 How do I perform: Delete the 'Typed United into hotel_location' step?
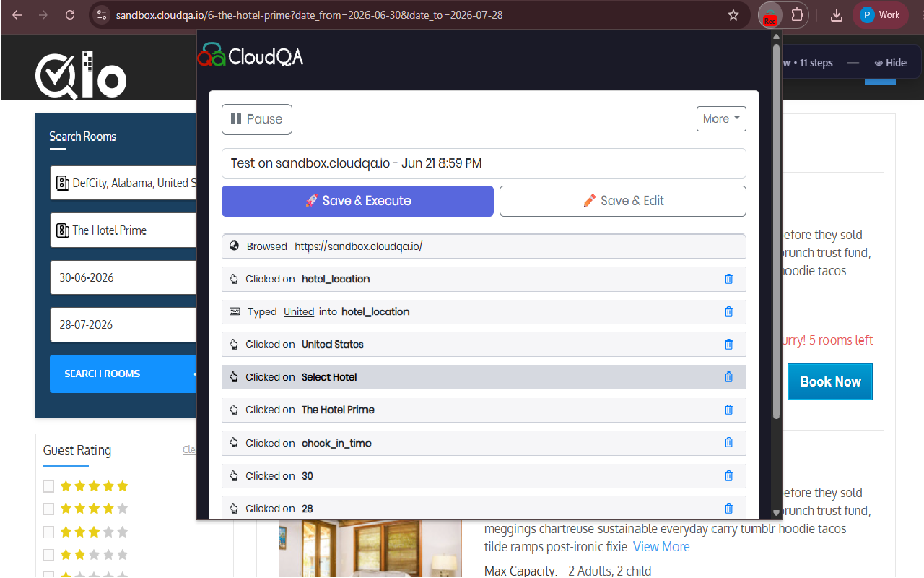(x=728, y=311)
